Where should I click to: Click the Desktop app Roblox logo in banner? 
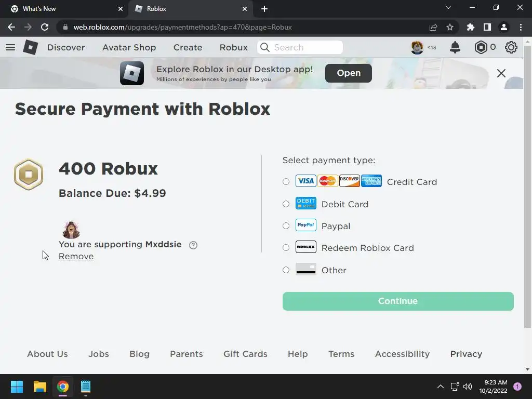131,73
